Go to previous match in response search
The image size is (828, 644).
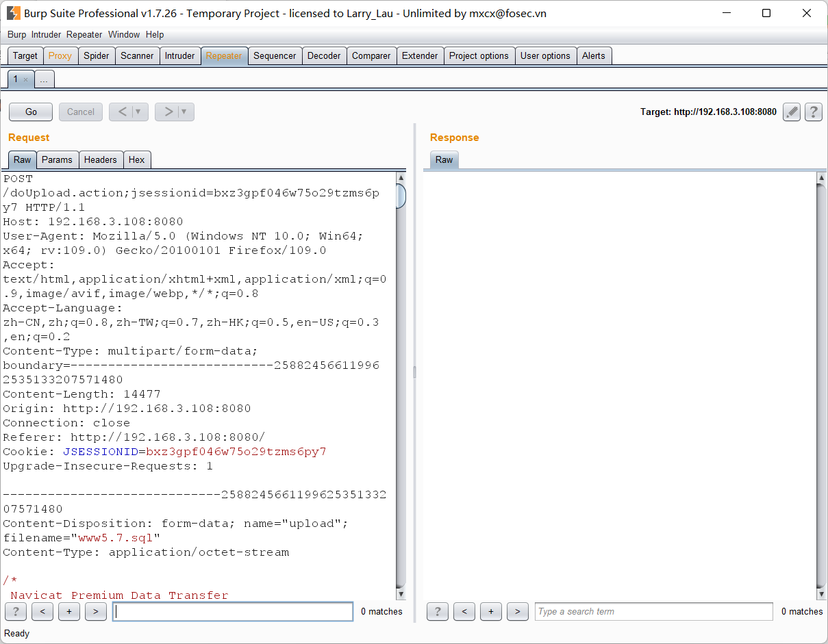464,611
